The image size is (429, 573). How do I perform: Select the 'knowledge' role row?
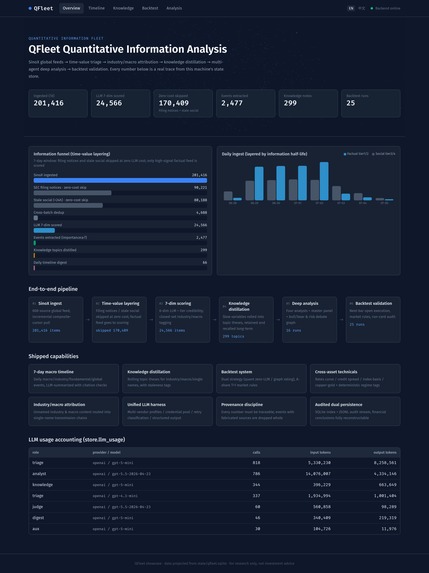(x=214, y=485)
